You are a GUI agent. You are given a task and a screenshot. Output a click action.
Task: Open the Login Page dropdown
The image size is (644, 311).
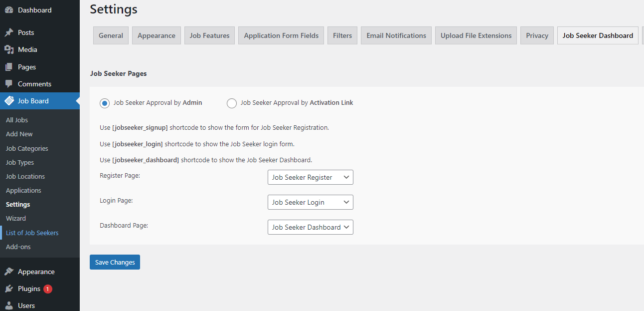click(310, 202)
